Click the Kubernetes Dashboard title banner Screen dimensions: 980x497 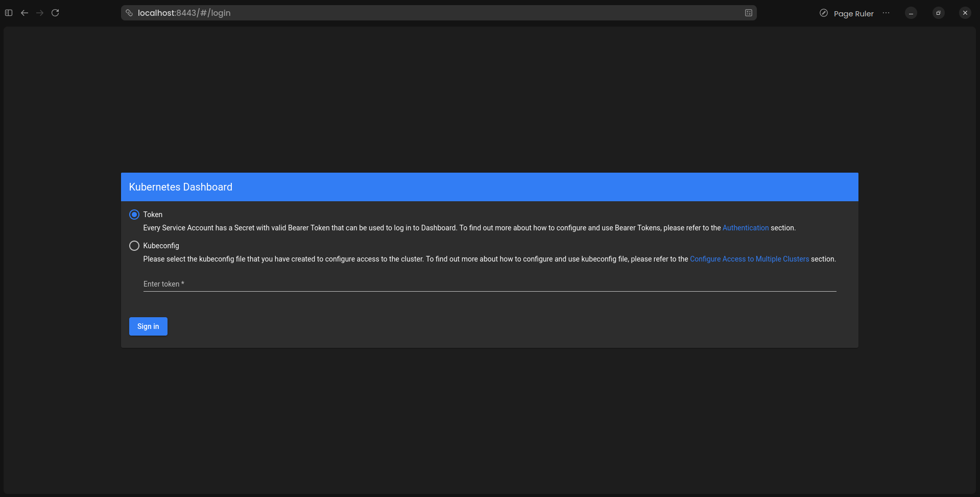point(180,187)
